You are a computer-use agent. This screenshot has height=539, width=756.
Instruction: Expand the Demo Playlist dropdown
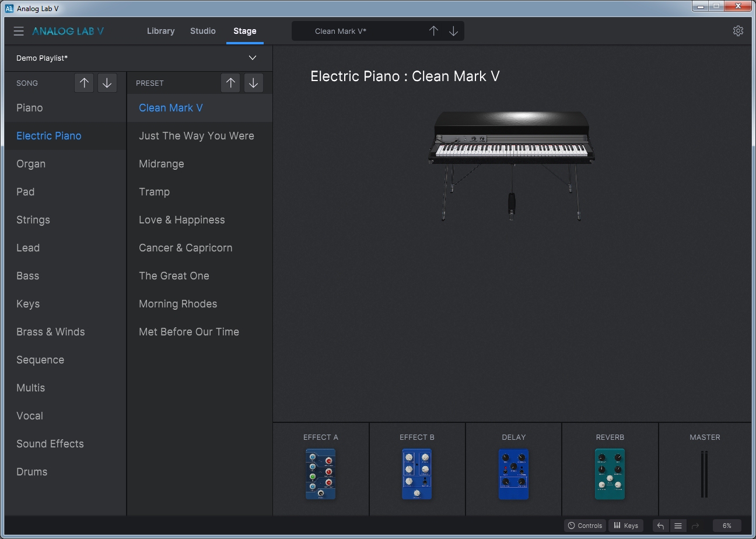[253, 58]
